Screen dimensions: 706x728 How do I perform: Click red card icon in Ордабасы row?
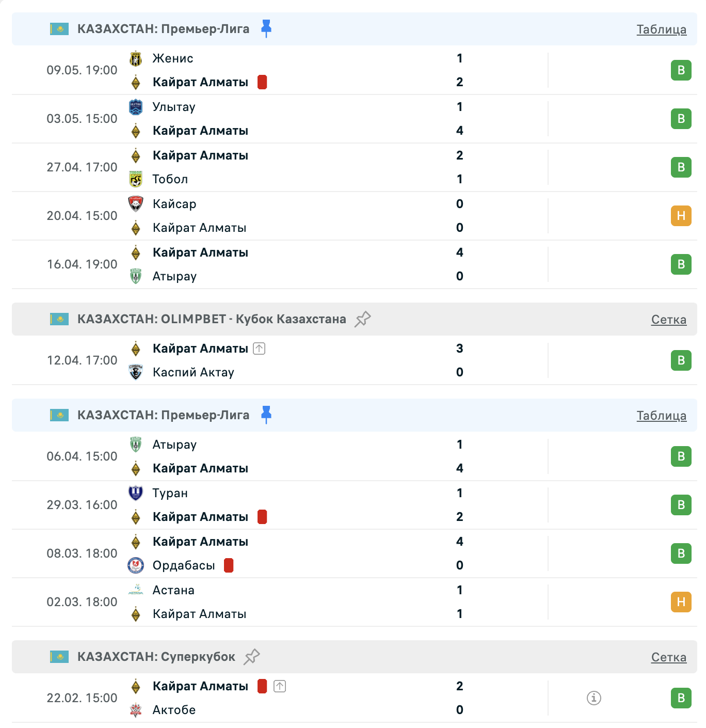(x=229, y=565)
